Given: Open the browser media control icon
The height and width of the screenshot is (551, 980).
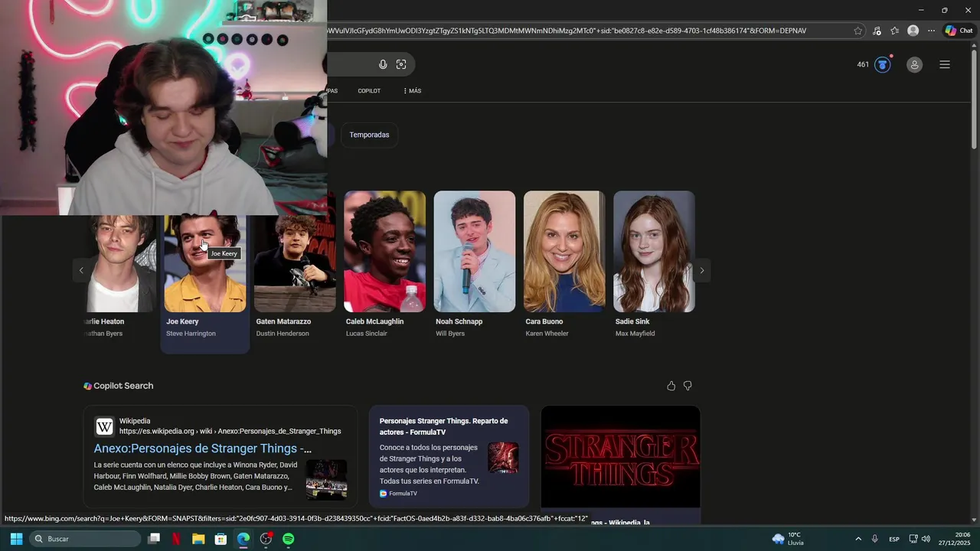Looking at the screenshot, I should pyautogui.click(x=877, y=31).
